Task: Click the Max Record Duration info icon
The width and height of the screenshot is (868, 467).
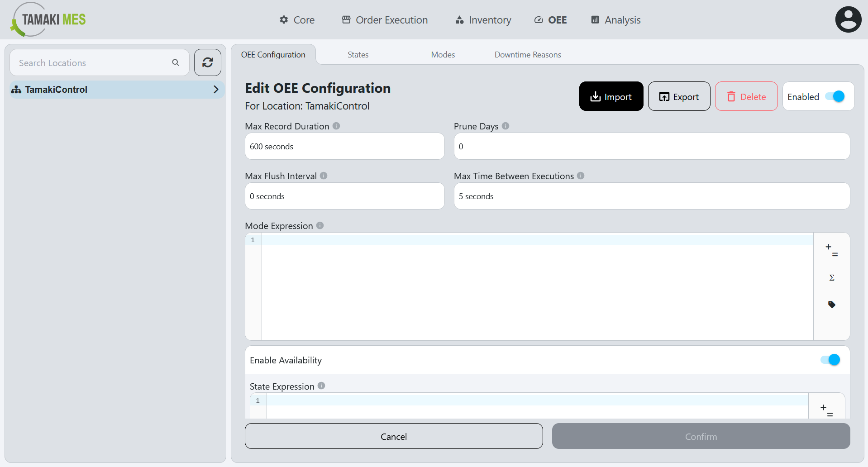Action: 337,126
